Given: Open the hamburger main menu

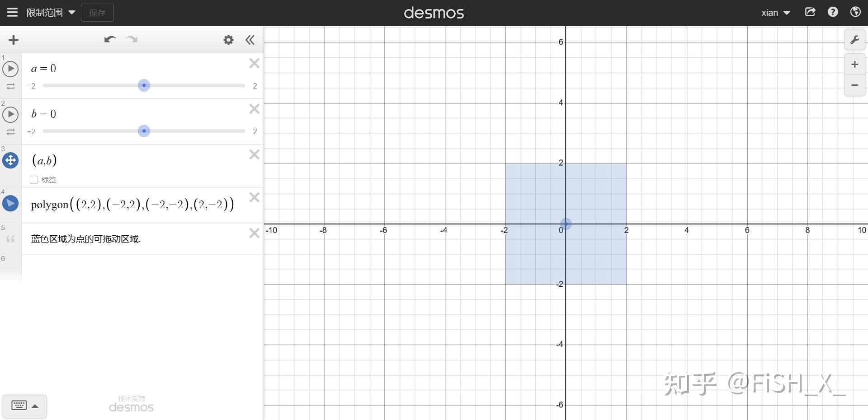Looking at the screenshot, I should point(12,13).
